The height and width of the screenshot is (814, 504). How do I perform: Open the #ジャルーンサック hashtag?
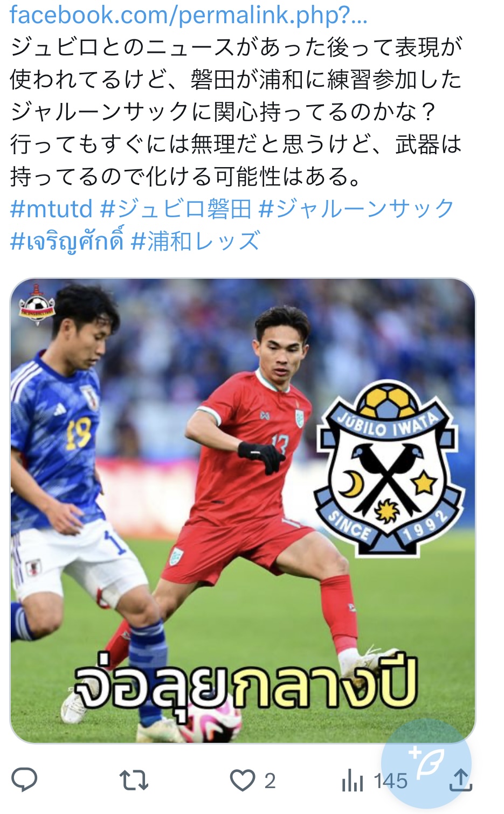click(x=356, y=209)
